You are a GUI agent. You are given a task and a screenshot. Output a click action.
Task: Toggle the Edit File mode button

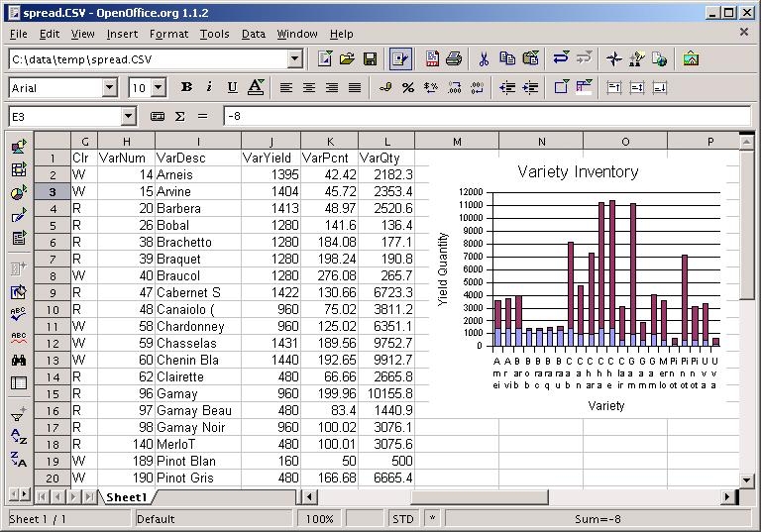pos(400,59)
